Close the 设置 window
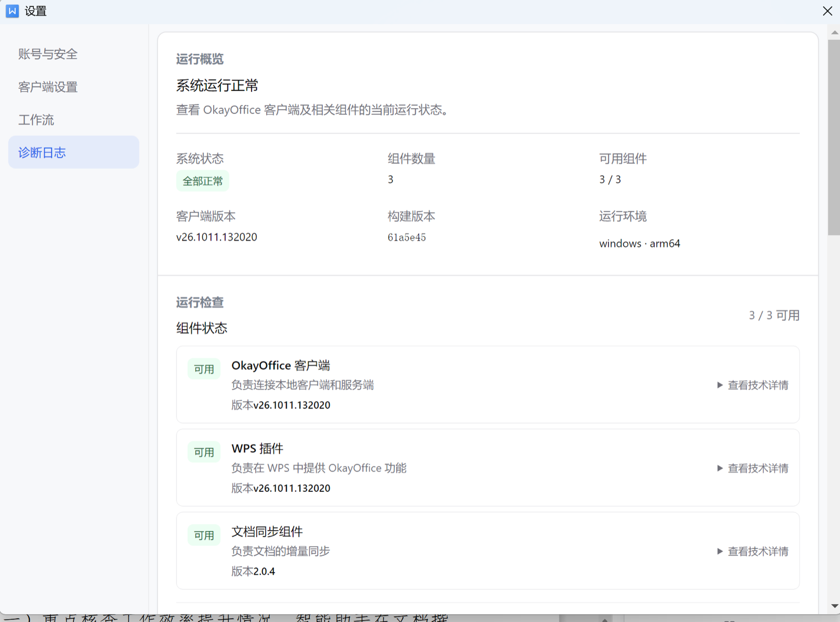 point(827,11)
